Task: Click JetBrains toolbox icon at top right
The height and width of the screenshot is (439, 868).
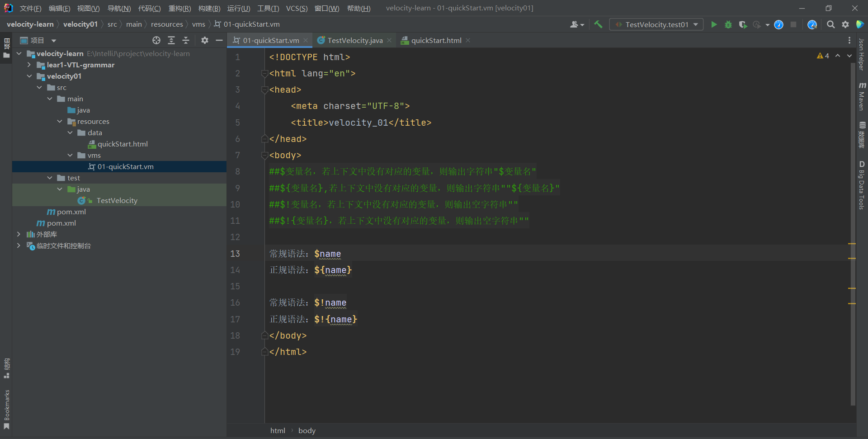Action: tap(860, 24)
